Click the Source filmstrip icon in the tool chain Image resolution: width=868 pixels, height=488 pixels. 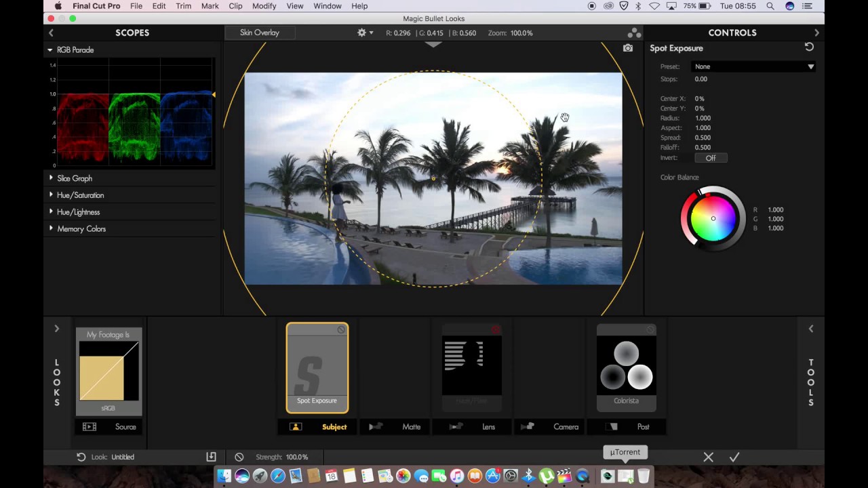click(x=90, y=427)
